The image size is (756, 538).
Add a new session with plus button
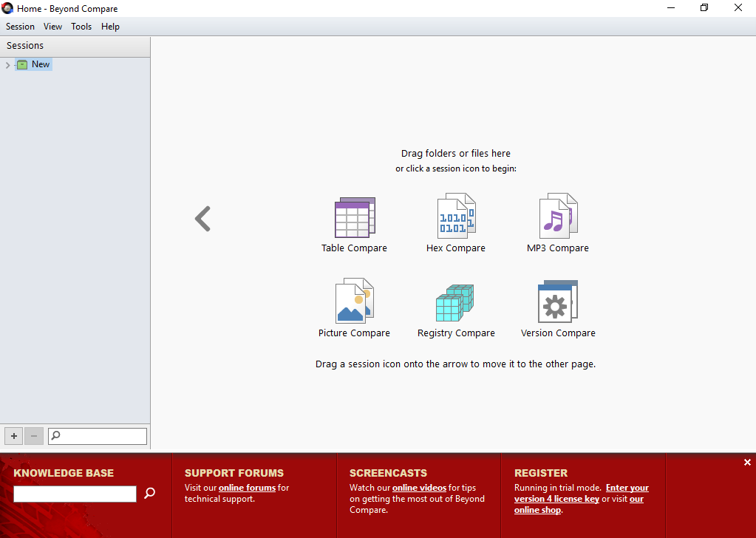click(14, 436)
